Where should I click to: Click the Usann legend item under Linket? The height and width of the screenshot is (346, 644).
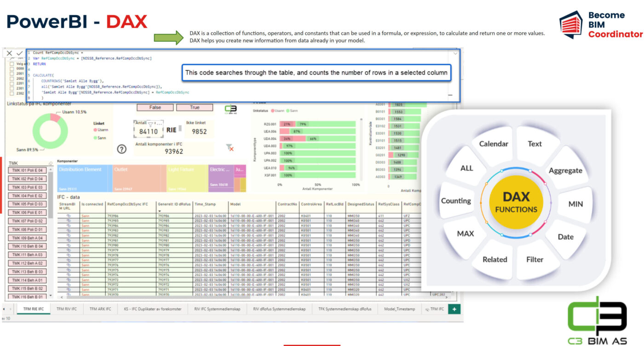pyautogui.click(x=100, y=130)
